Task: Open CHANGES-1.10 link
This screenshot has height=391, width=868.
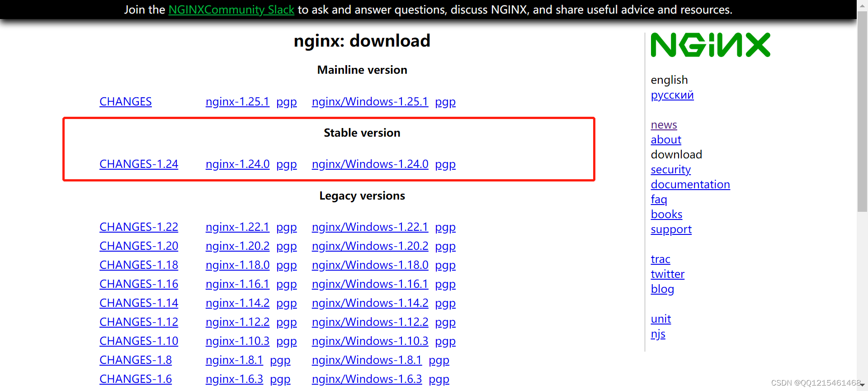Action: tap(139, 341)
